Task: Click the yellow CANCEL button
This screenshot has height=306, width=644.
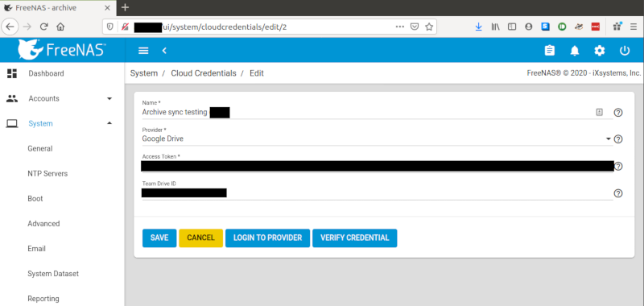Action: 200,238
